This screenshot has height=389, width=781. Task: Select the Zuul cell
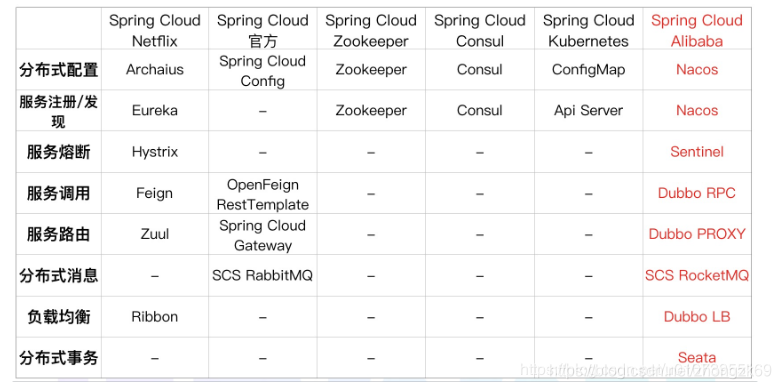[x=154, y=234]
